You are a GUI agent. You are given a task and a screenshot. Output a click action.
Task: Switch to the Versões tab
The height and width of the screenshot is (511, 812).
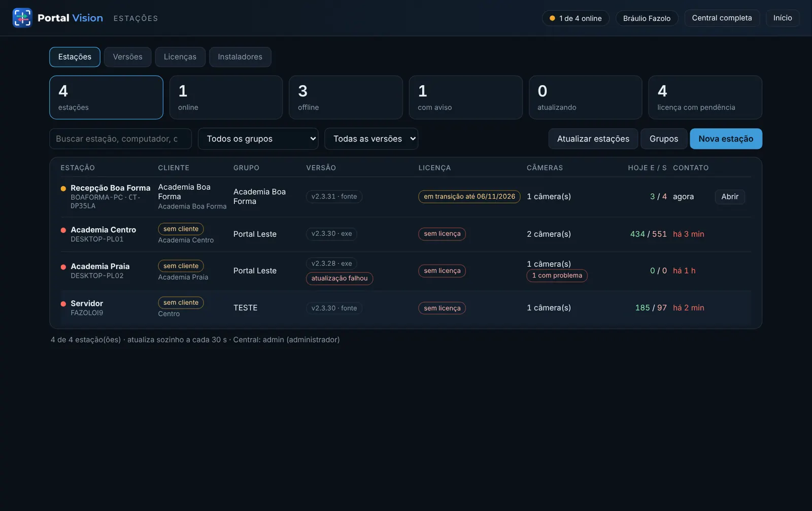coord(127,57)
